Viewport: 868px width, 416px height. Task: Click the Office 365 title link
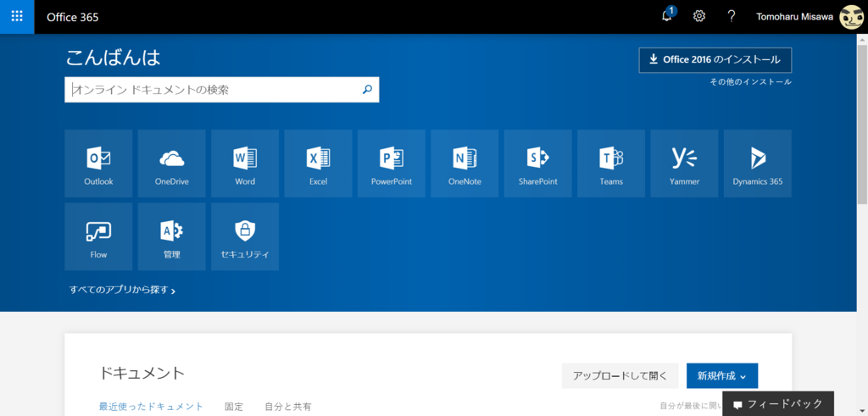(x=73, y=17)
